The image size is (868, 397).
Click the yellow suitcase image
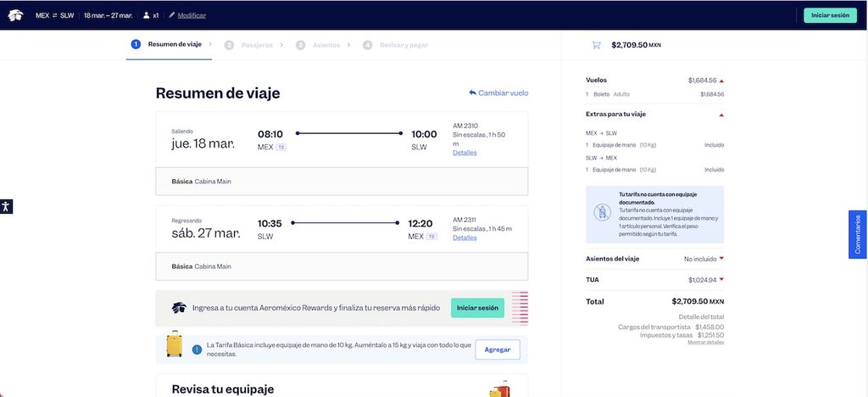[175, 344]
